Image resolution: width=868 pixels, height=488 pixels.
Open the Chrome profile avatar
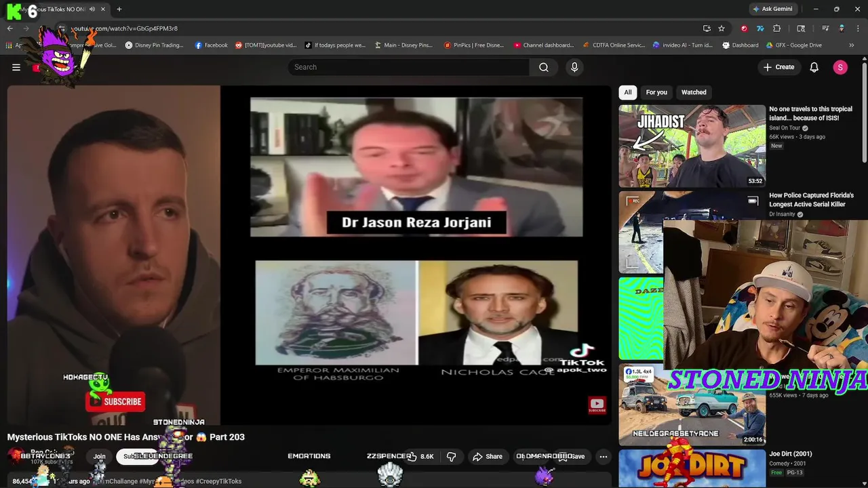click(x=842, y=28)
